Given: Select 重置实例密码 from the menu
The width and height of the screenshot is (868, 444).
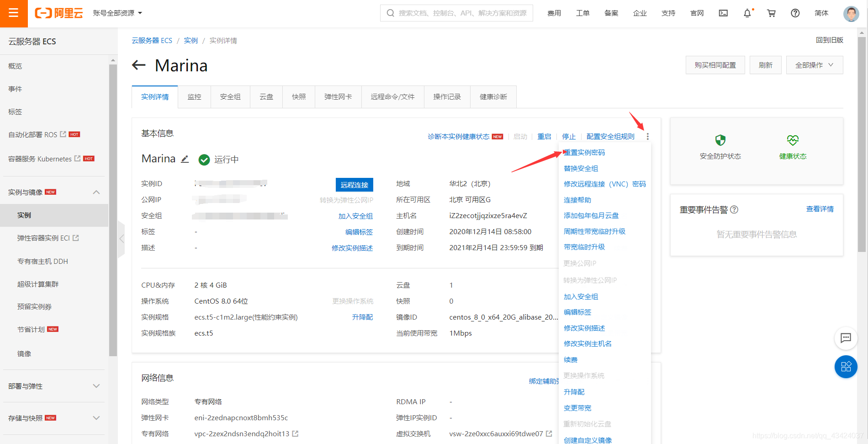Looking at the screenshot, I should point(584,152).
